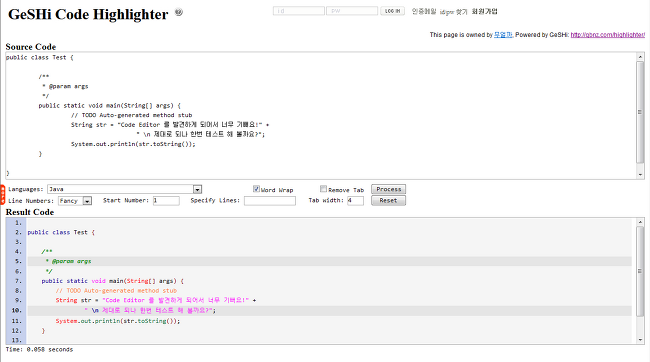The height and width of the screenshot is (362, 650).
Task: Click result line 'public static void main'
Action: coord(112,281)
